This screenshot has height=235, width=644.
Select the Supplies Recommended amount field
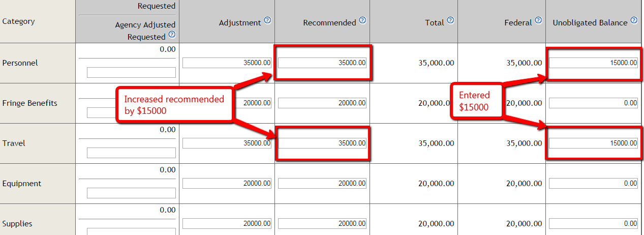[322, 223]
